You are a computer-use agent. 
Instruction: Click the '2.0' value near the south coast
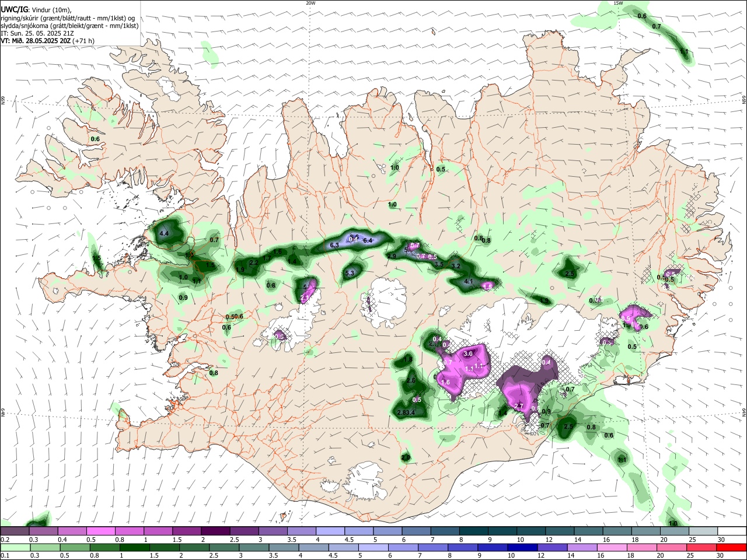405,457
